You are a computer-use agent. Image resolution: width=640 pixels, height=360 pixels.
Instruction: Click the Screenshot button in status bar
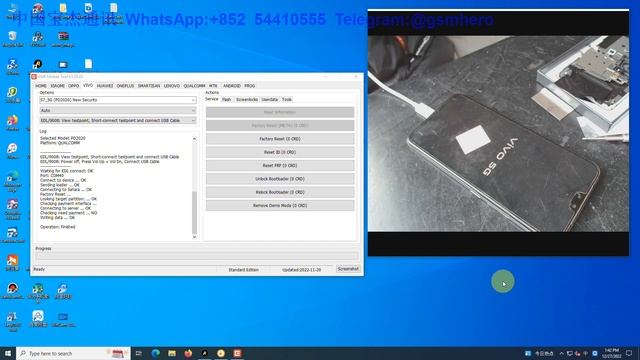(348, 269)
